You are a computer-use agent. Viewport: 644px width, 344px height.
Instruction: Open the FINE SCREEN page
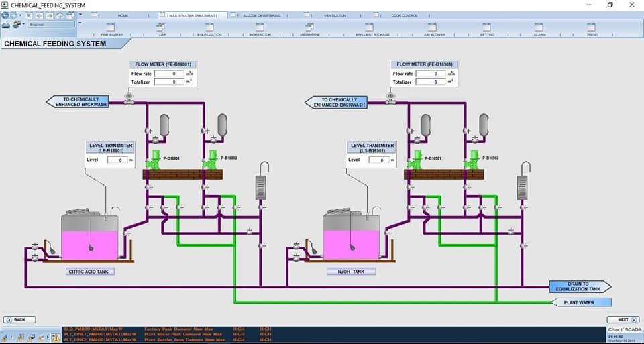click(x=111, y=30)
